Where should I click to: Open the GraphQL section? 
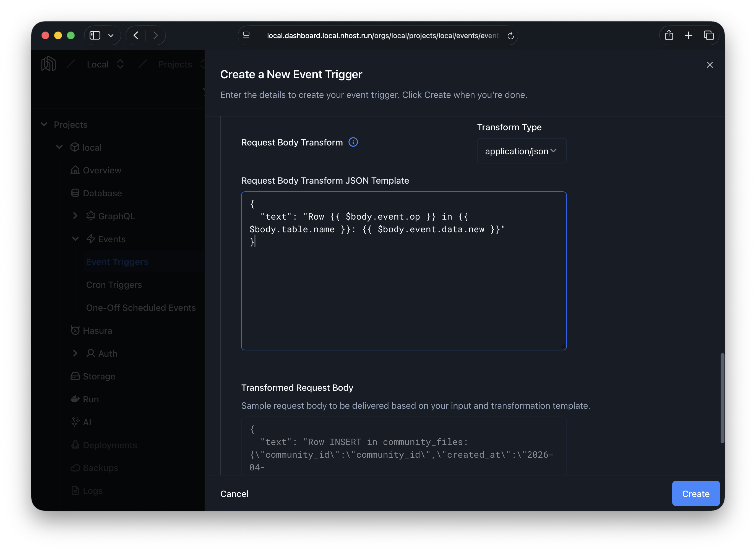coord(116,216)
